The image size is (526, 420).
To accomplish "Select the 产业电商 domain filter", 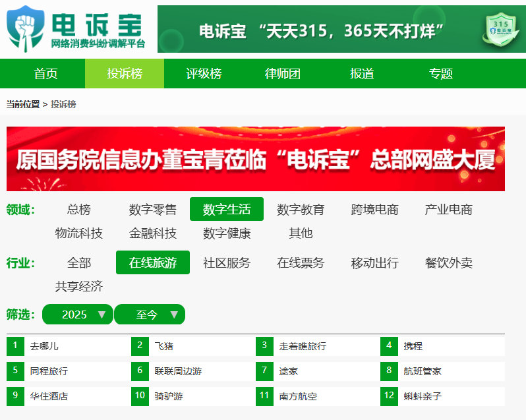I will tap(448, 209).
